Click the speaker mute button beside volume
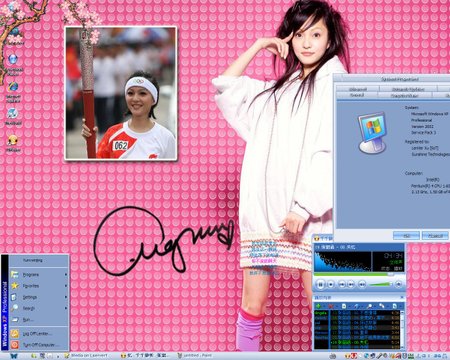This screenshot has width=450, height=360. (362, 284)
